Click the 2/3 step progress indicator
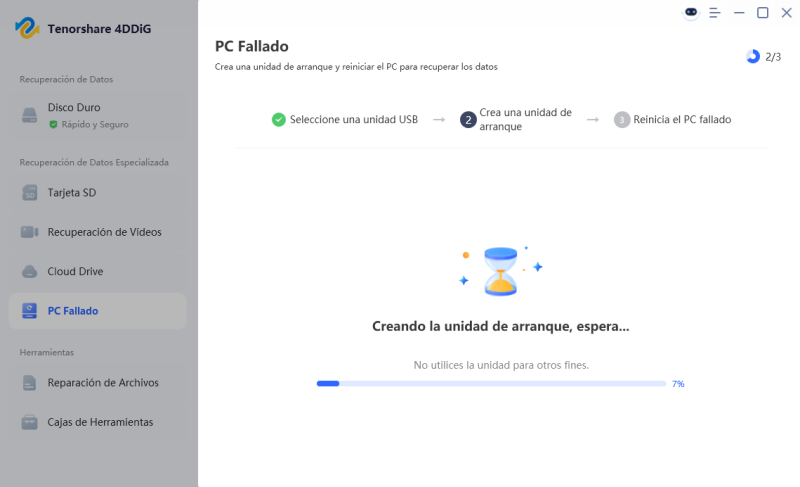 pos(764,57)
